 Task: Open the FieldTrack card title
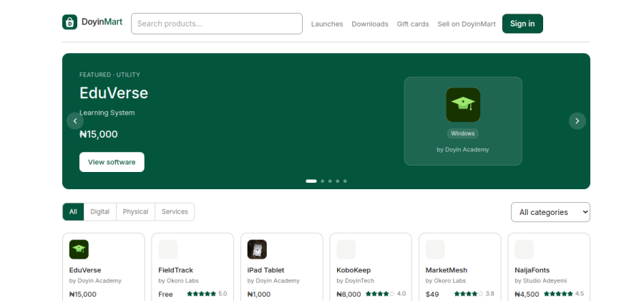pyautogui.click(x=176, y=270)
